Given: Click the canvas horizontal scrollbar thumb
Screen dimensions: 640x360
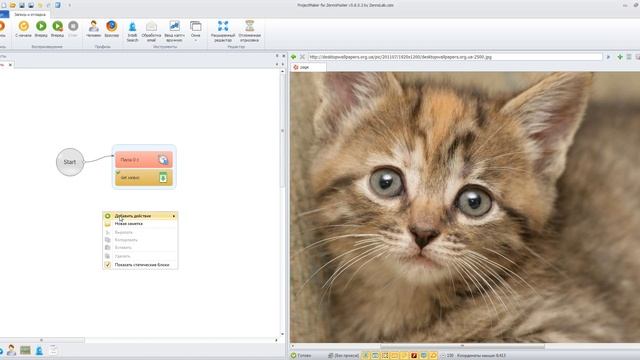Looking at the screenshot, I should (42, 340).
